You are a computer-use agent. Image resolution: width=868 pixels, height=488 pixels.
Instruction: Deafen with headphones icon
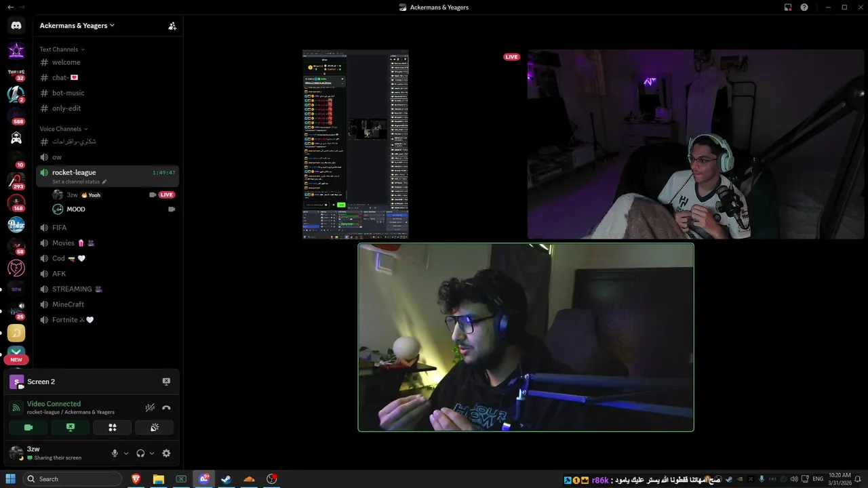(x=140, y=453)
